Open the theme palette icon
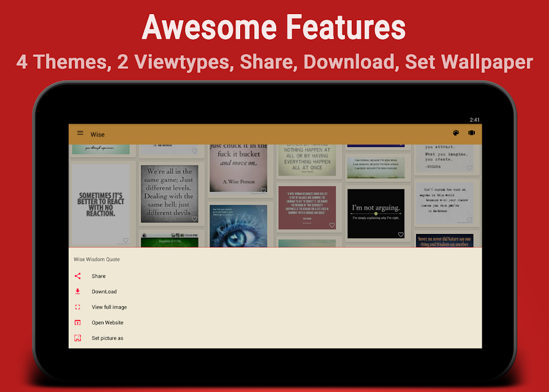This screenshot has height=392, width=549. coord(456,133)
